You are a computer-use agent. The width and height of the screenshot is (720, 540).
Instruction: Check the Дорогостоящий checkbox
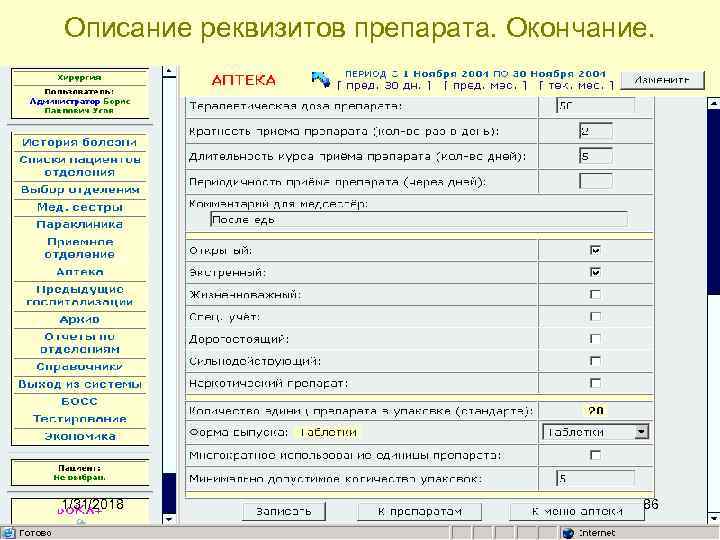click(x=595, y=339)
